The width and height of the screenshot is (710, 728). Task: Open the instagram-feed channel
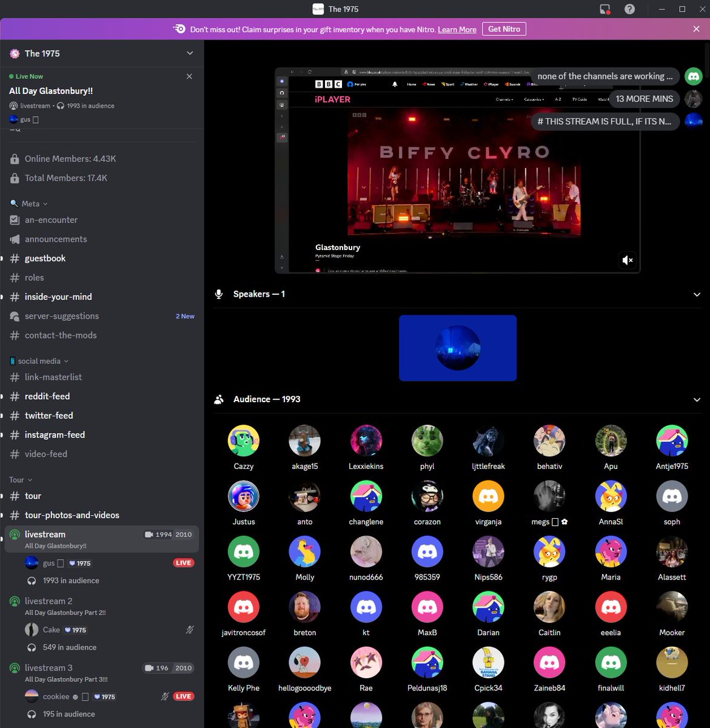(x=102, y=435)
